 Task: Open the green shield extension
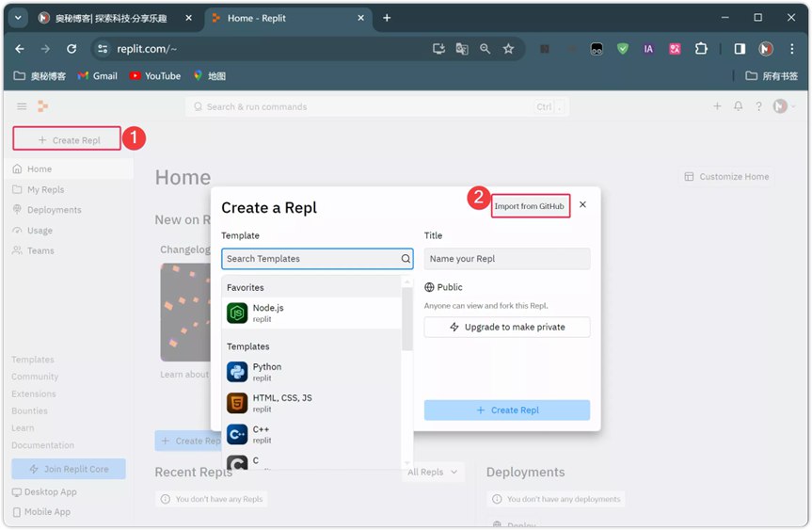pyautogui.click(x=623, y=49)
